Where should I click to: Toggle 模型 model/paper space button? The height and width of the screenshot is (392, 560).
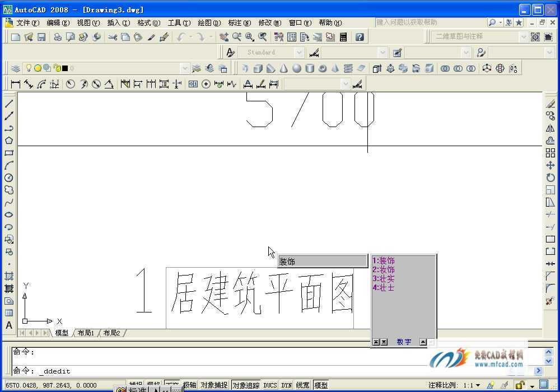pos(321,385)
